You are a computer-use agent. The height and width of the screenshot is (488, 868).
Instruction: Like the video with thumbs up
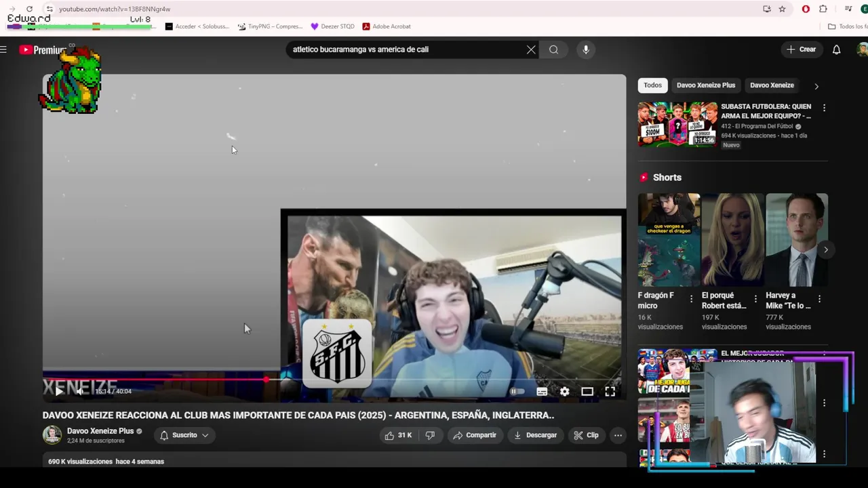[x=398, y=435]
